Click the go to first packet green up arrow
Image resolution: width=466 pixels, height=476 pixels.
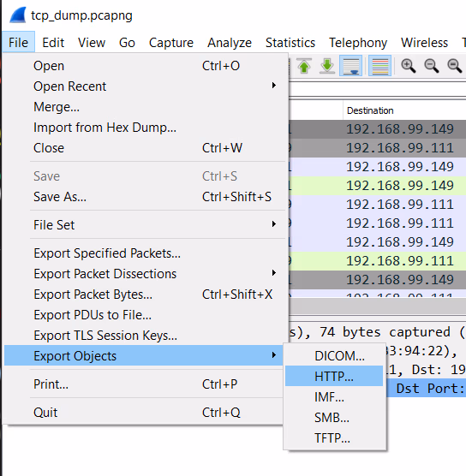tap(304, 66)
